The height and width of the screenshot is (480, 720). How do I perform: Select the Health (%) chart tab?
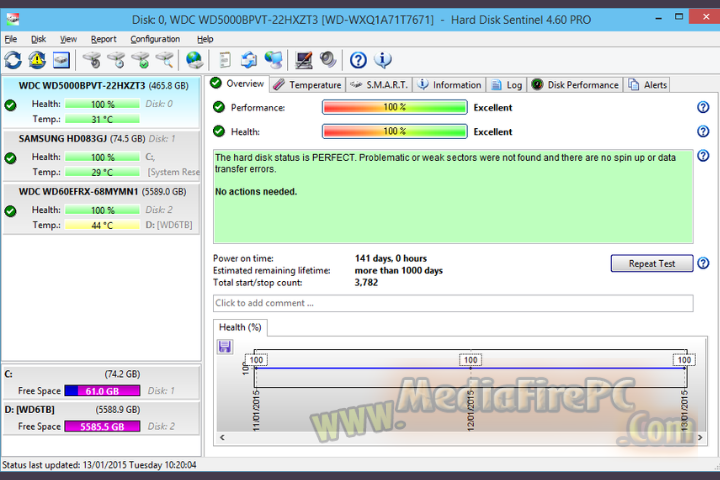tap(240, 328)
